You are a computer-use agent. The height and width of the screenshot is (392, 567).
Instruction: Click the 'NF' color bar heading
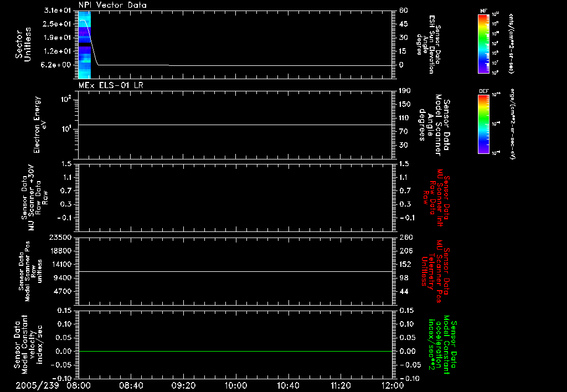point(483,11)
